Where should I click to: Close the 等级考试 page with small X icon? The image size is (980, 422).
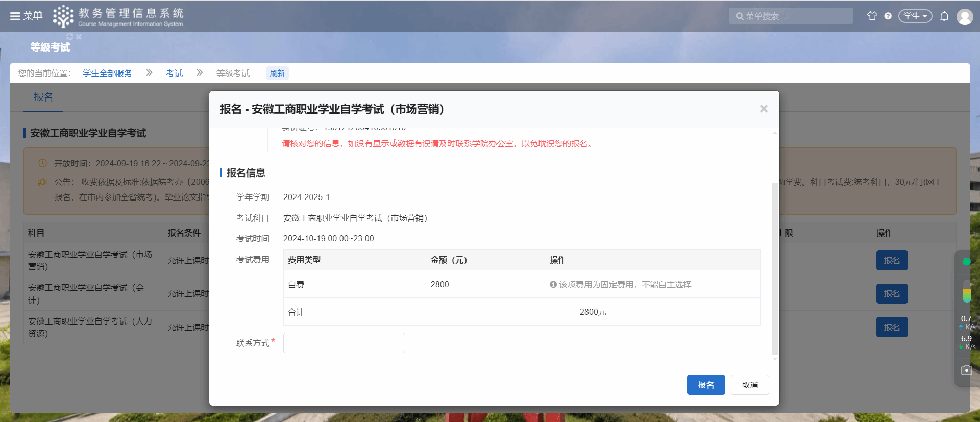click(79, 37)
